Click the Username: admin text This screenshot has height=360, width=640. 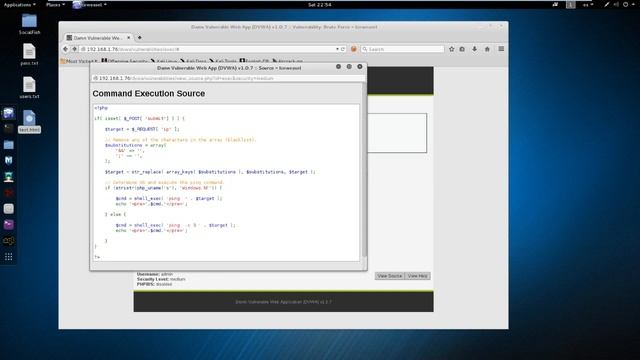pyautogui.click(x=155, y=274)
